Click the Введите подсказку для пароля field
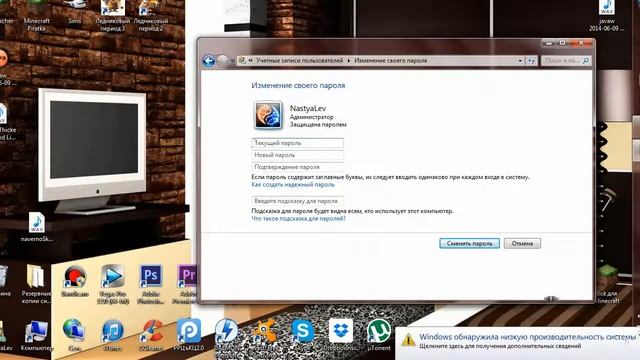640x360 pixels. [298, 201]
